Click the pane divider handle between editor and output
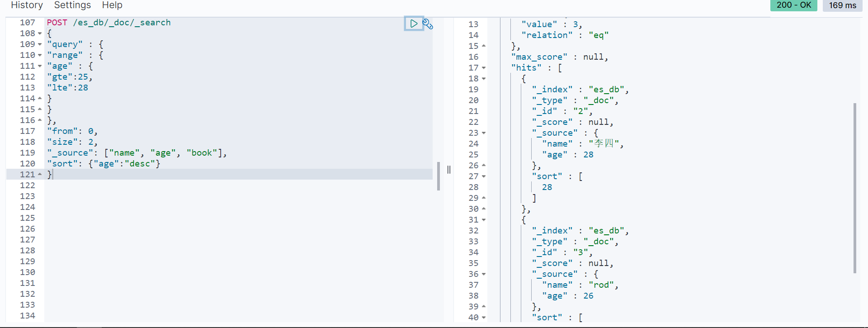This screenshot has width=868, height=328. [449, 170]
